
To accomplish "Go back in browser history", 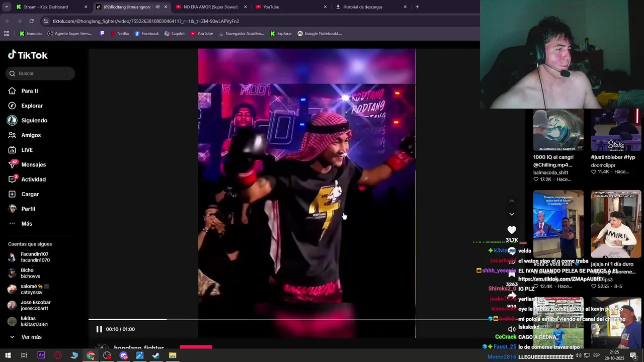I will [7, 21].
